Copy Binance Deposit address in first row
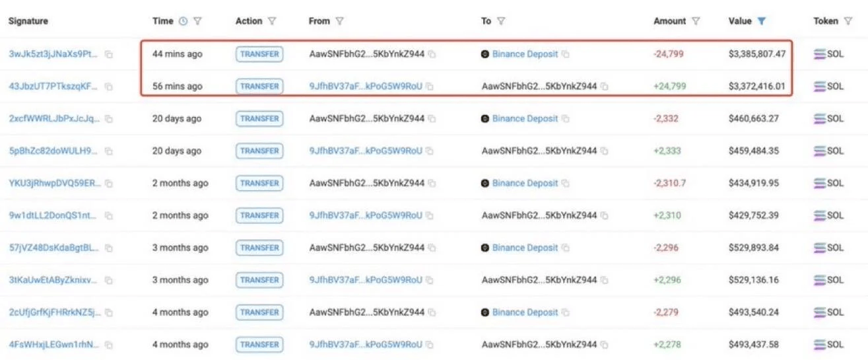 click(x=566, y=54)
